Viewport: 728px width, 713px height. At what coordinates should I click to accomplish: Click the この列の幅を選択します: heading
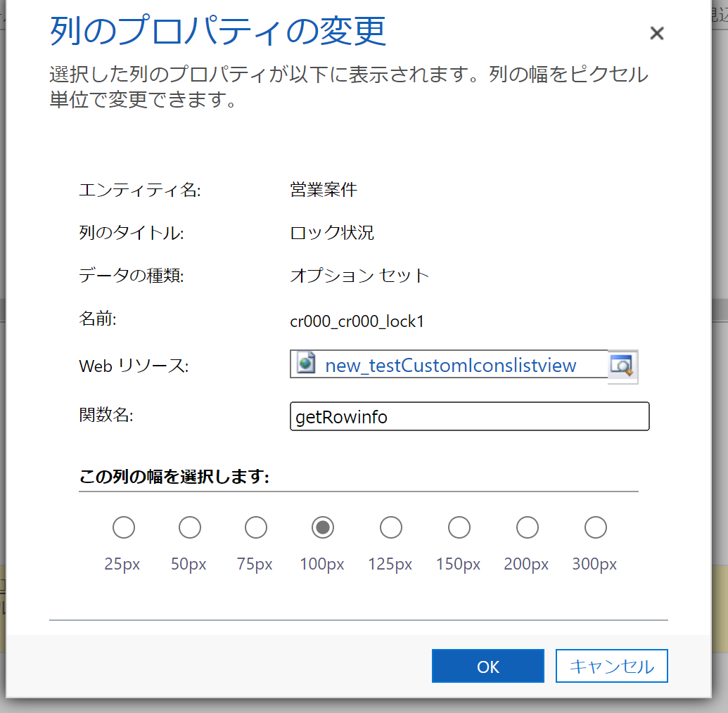(x=174, y=476)
